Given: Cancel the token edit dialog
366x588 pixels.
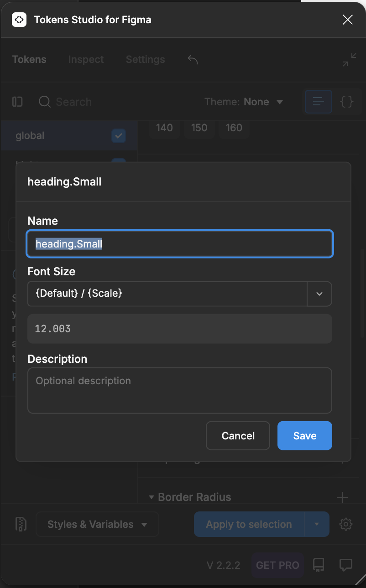Looking at the screenshot, I should point(238,436).
